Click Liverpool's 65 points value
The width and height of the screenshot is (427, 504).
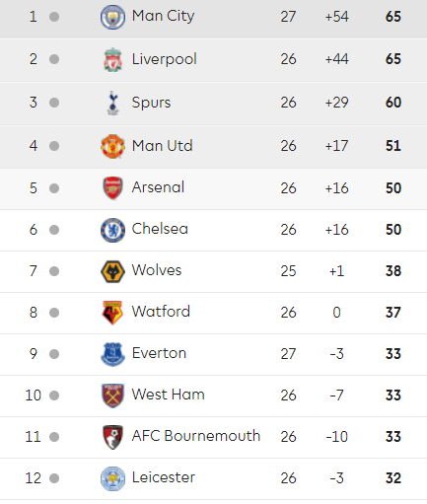point(393,59)
